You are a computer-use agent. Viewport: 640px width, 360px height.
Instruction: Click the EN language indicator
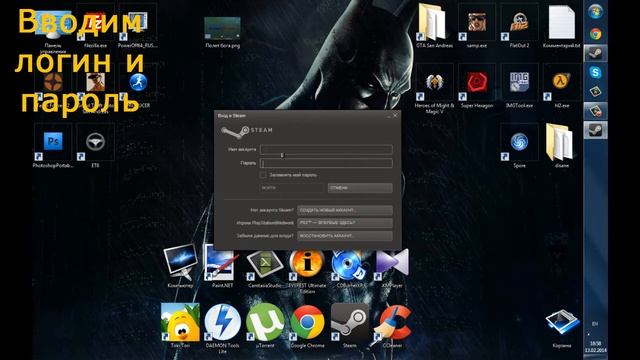click(x=595, y=324)
